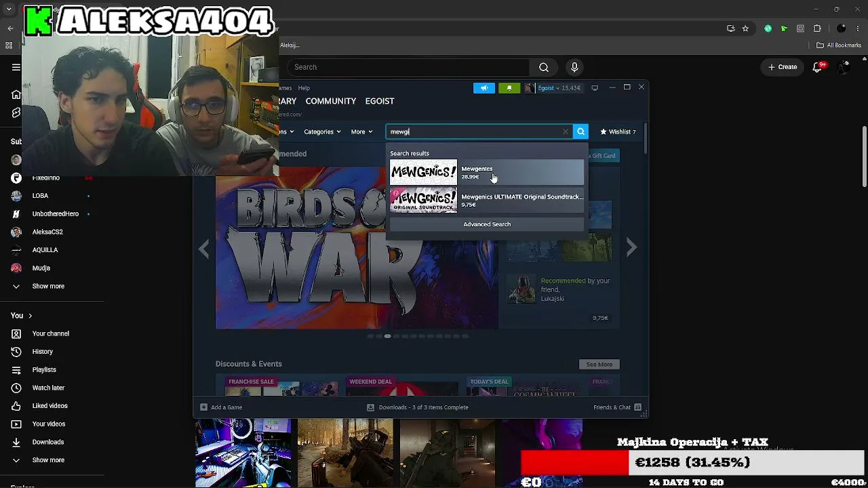
Task: Open YouTube account avatar menu
Action: (844, 67)
